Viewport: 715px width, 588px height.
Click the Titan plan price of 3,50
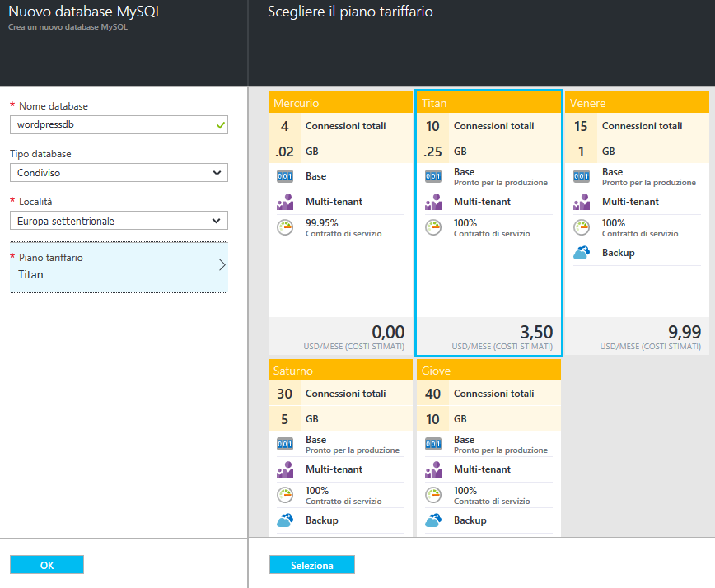tap(536, 332)
